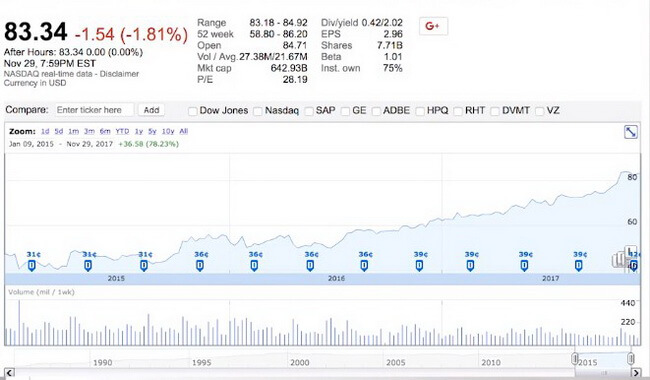Enable the Dow Jones comparison checkbox
Viewport: 650px width, 380px height.
pyautogui.click(x=192, y=111)
